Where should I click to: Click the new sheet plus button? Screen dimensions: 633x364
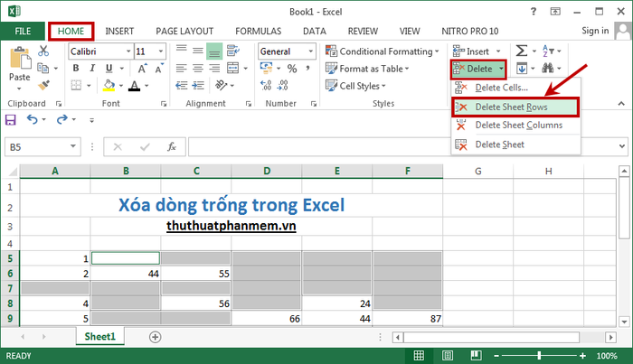pos(155,337)
